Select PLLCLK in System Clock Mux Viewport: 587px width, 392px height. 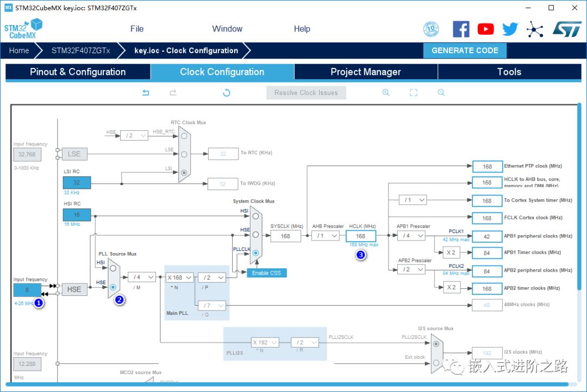255,253
